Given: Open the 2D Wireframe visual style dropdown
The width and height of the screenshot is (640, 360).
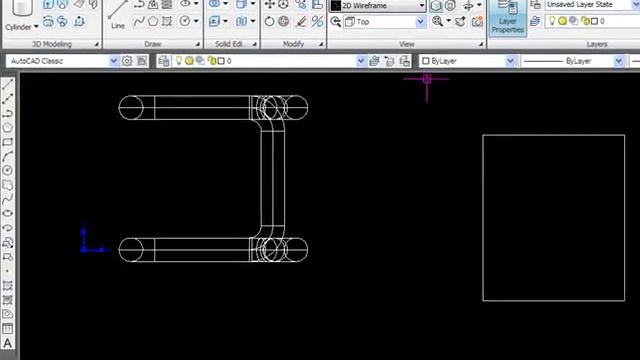Looking at the screenshot, I should [422, 5].
